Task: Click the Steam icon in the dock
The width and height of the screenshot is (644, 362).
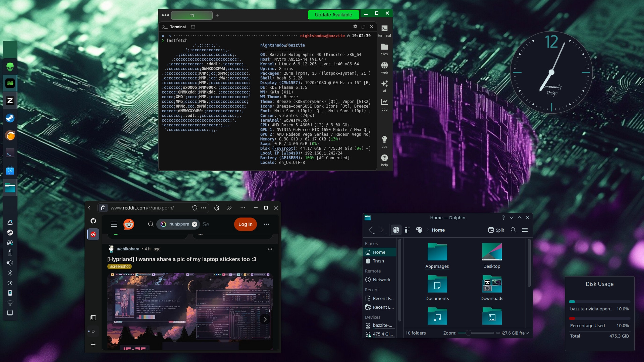Action: (x=10, y=118)
